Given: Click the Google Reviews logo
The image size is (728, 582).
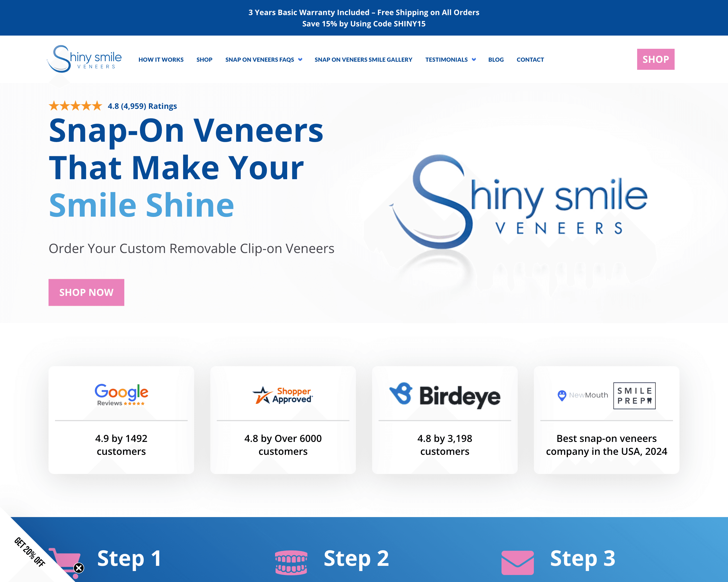Looking at the screenshot, I should point(121,394).
